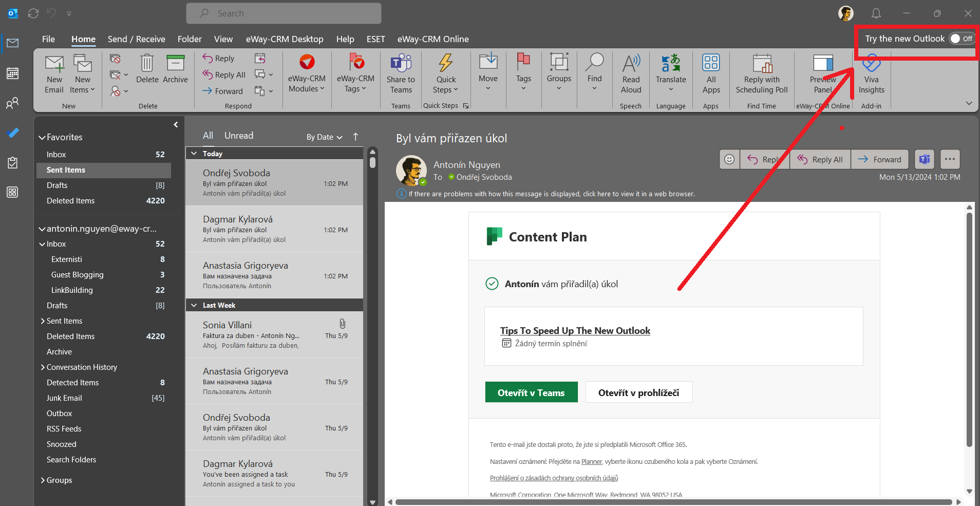Open People view in navigation bar
The image size is (980, 506).
click(x=12, y=103)
